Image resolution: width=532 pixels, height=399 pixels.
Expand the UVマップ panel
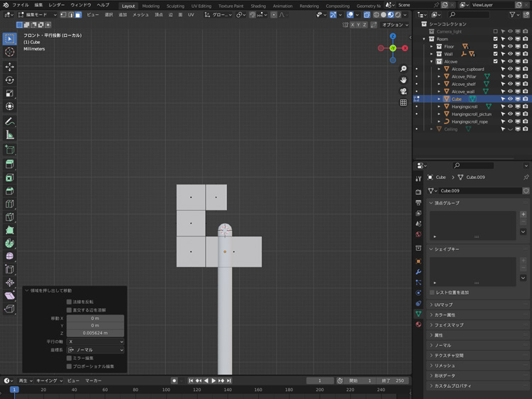click(x=444, y=305)
